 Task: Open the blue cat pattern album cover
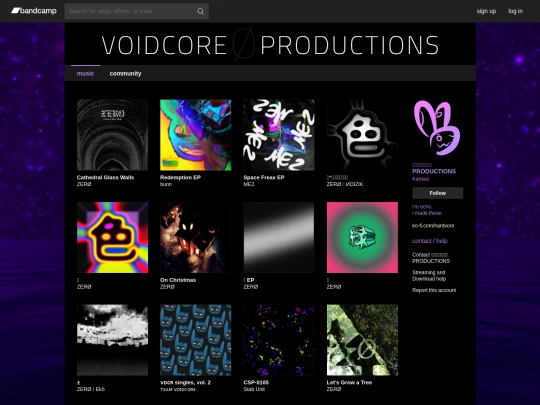[196, 340]
